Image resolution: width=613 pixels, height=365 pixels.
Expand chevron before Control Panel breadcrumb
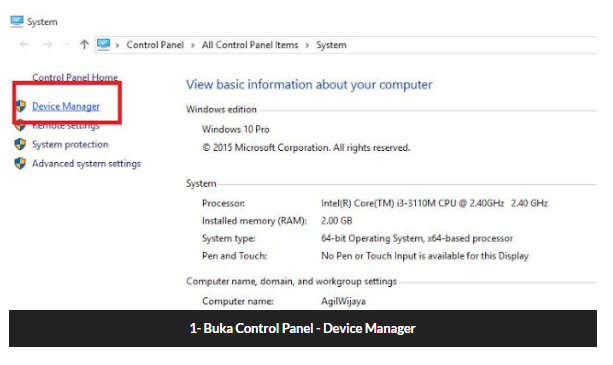[117, 45]
